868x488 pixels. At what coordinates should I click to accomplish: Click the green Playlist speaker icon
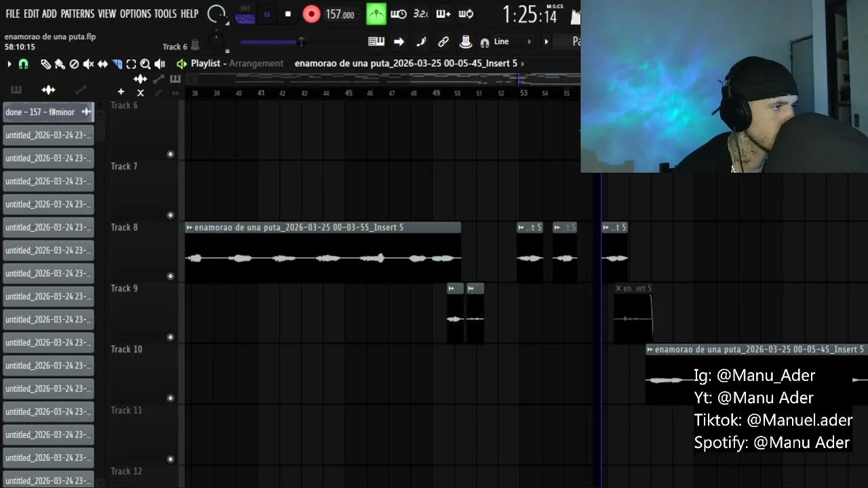click(x=181, y=64)
